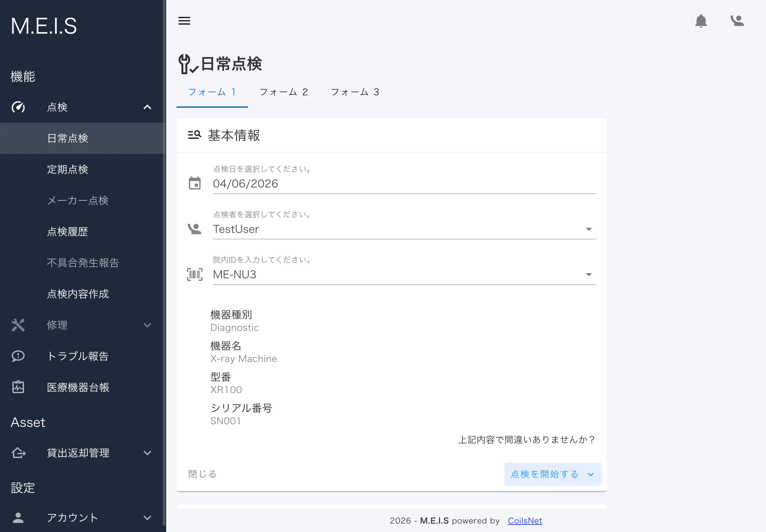Open the ME-NU3 hospital ID dropdown
Image resolution: width=766 pixels, height=532 pixels.
(x=588, y=274)
